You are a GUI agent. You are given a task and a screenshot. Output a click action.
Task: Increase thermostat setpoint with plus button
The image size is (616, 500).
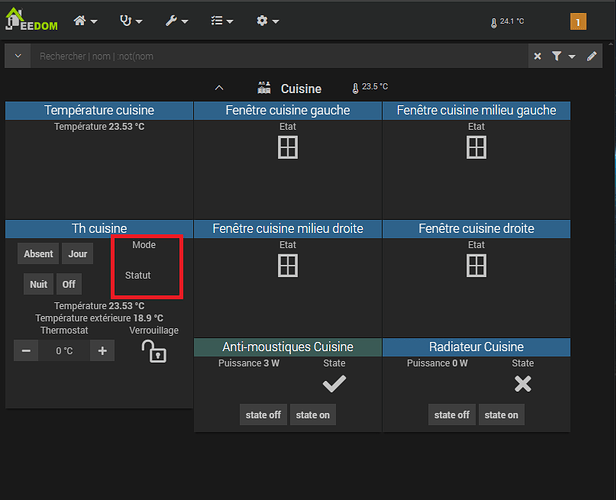102,350
